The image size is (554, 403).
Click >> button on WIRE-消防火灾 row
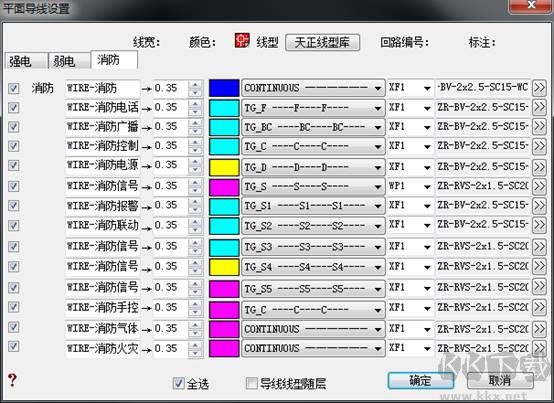point(539,348)
